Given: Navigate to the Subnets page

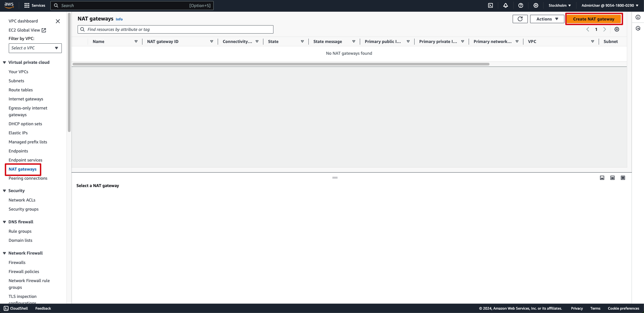Looking at the screenshot, I should click(x=16, y=81).
